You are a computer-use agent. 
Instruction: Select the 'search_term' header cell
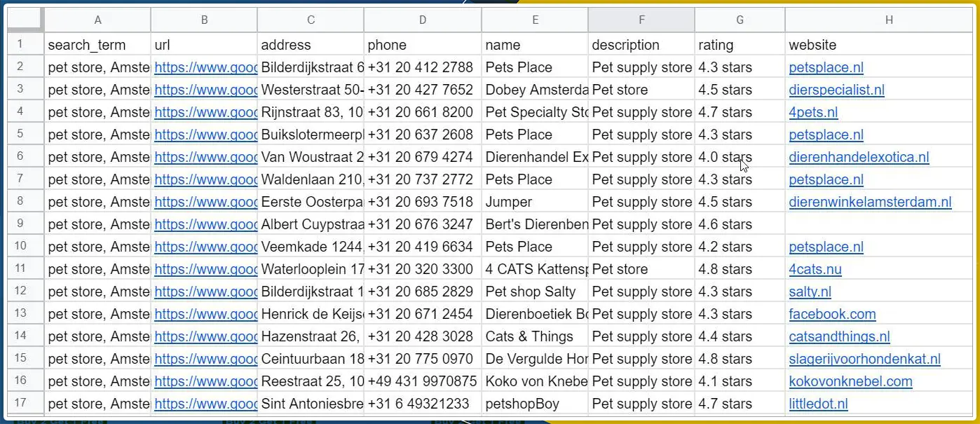[x=97, y=45]
